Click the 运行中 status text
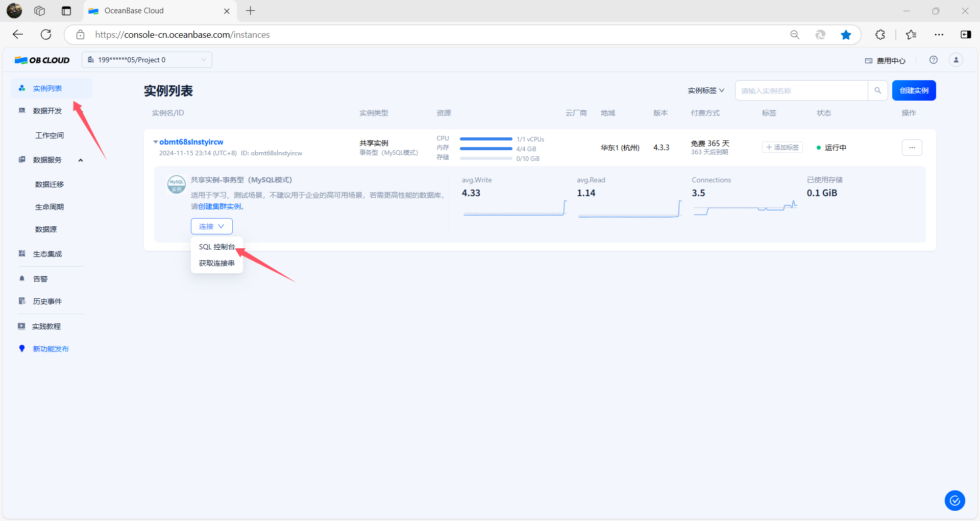The height and width of the screenshot is (521, 980). (836, 148)
